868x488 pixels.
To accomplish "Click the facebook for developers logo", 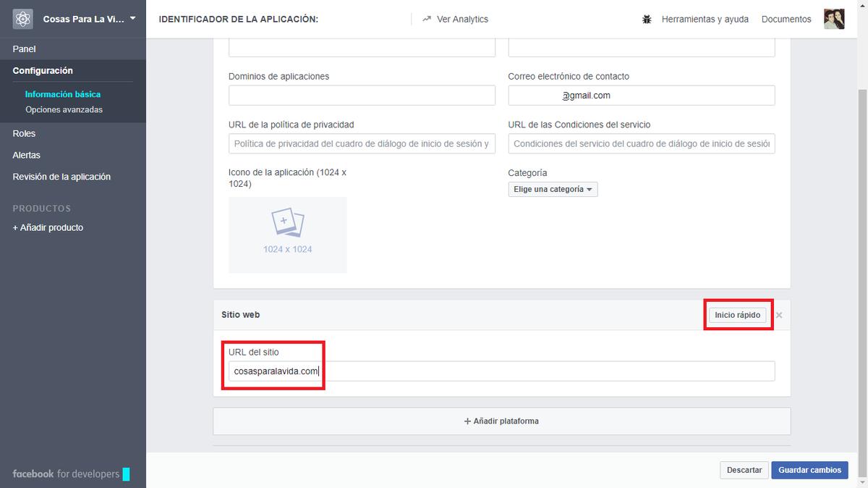I will pos(64,474).
